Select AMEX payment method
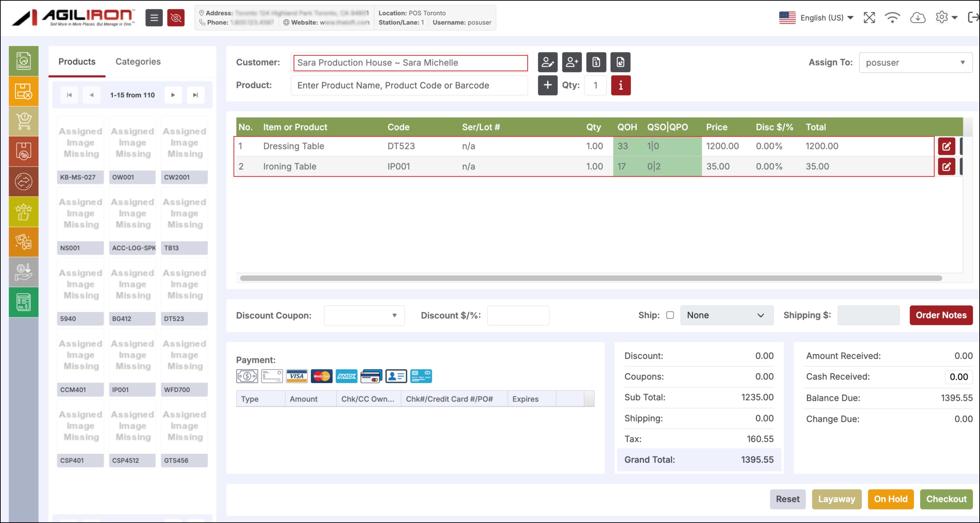 point(346,376)
